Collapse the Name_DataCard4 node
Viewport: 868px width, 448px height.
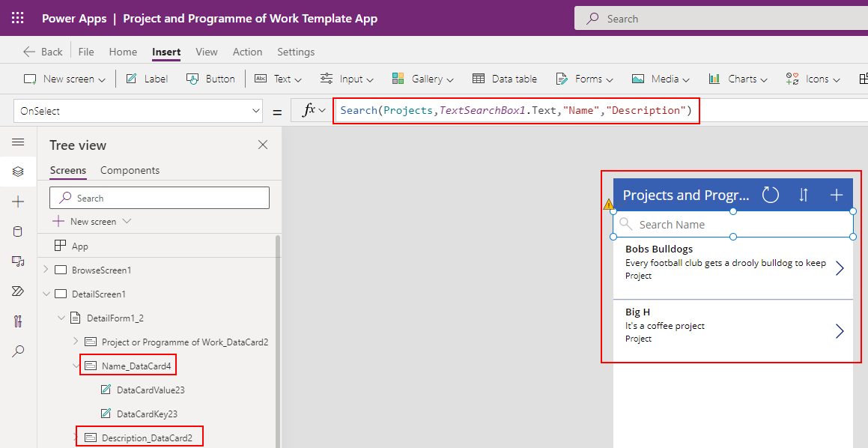coord(76,366)
